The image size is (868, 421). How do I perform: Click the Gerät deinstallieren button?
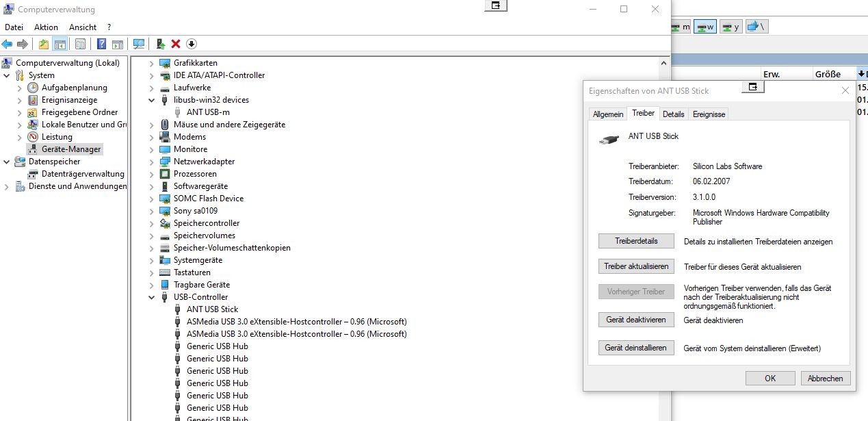pos(636,348)
